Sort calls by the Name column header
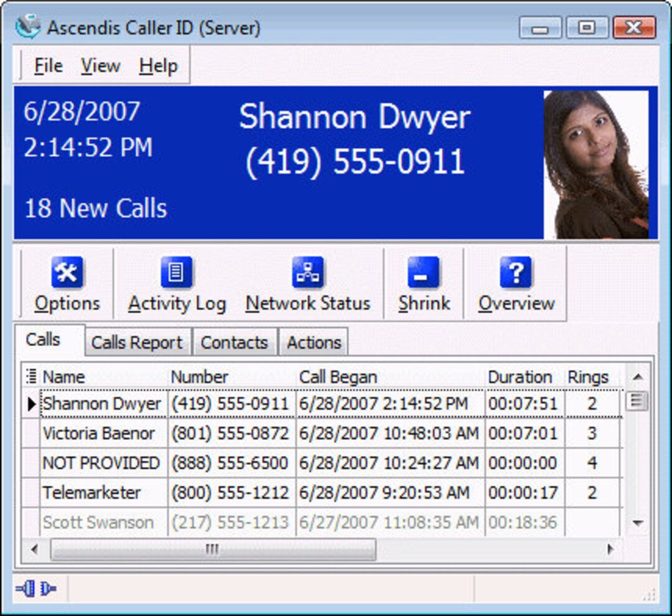 (64, 376)
